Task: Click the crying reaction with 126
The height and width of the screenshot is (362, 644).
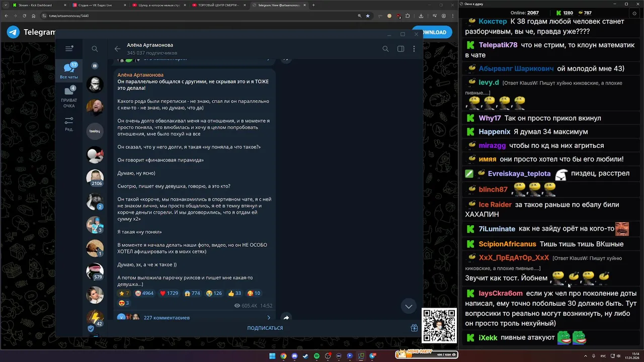Action: pyautogui.click(x=214, y=293)
